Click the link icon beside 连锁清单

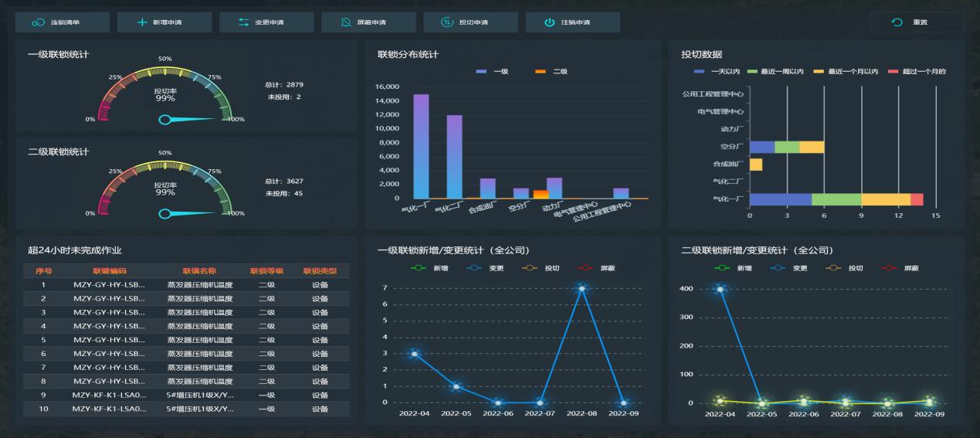click(38, 22)
